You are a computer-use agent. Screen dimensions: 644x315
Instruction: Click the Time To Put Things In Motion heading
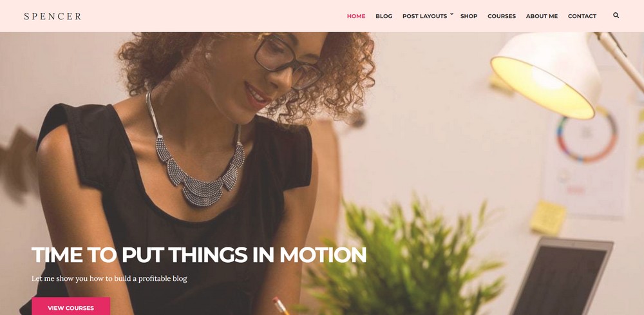click(x=199, y=254)
